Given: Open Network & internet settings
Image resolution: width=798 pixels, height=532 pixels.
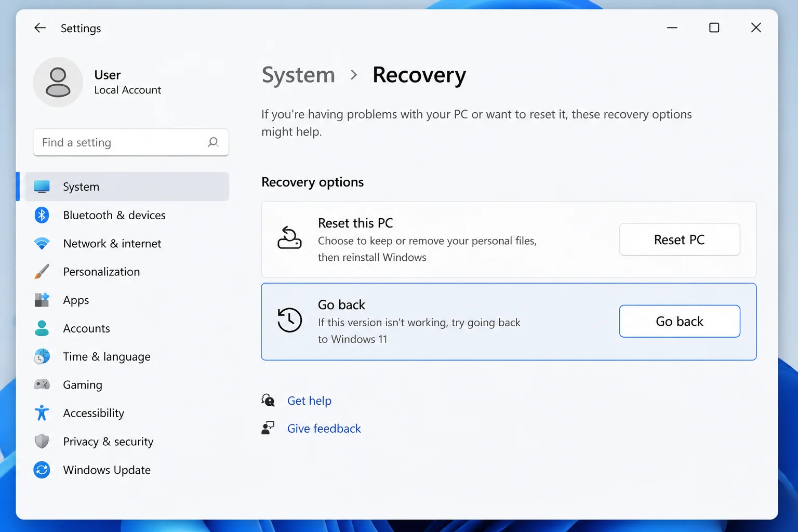Looking at the screenshot, I should click(x=127, y=243).
